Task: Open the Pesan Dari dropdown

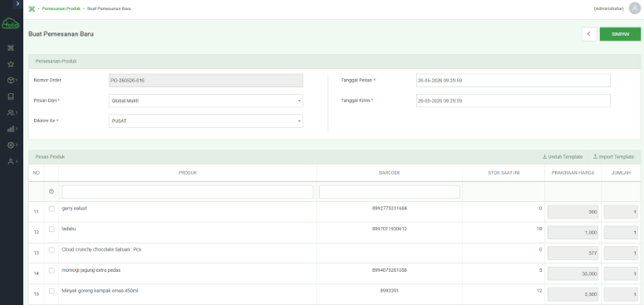Action: [x=206, y=101]
